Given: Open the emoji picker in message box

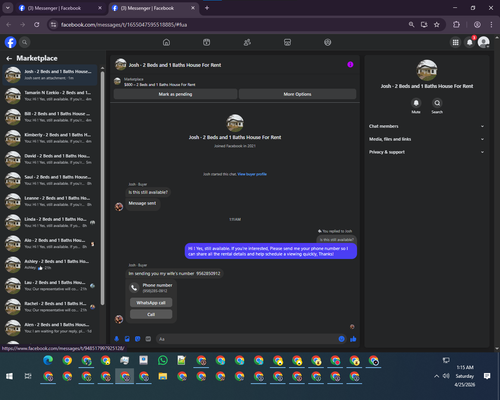Looking at the screenshot, I should 341,339.
